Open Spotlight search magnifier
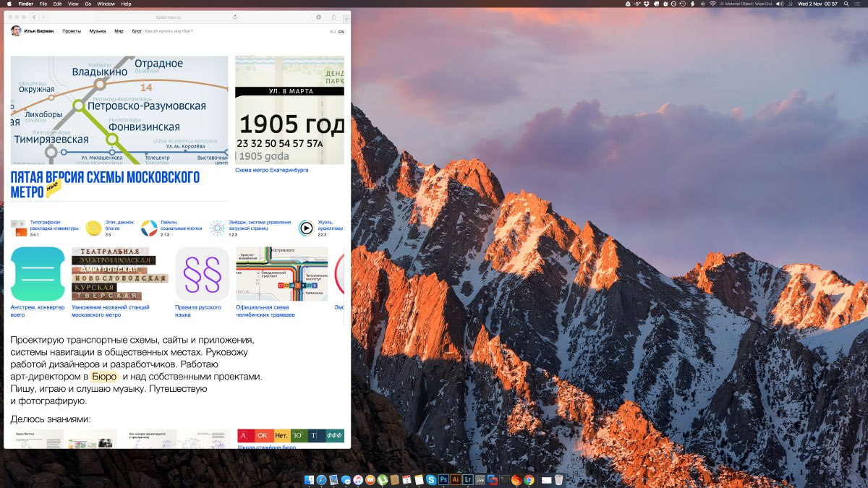This screenshot has height=488, width=868. click(846, 4)
